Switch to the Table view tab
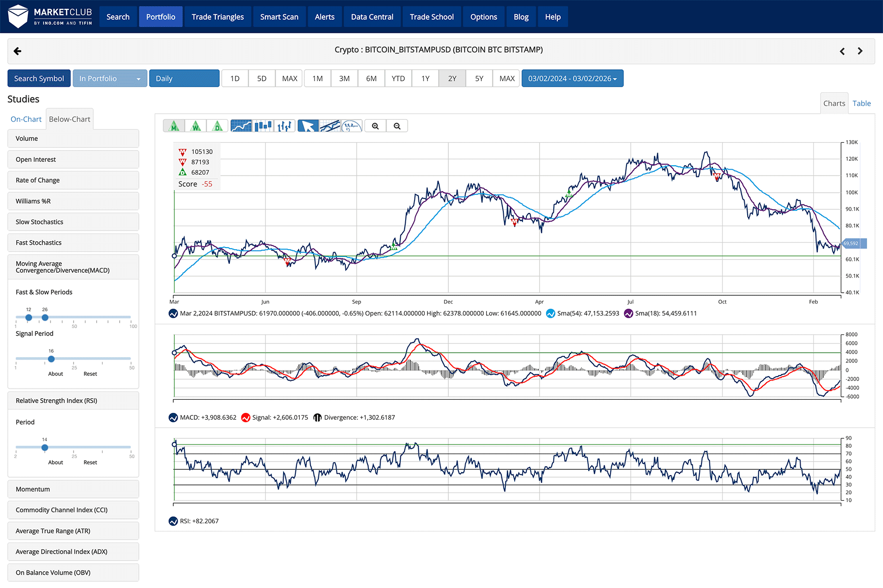The width and height of the screenshot is (883, 588). coord(862,103)
